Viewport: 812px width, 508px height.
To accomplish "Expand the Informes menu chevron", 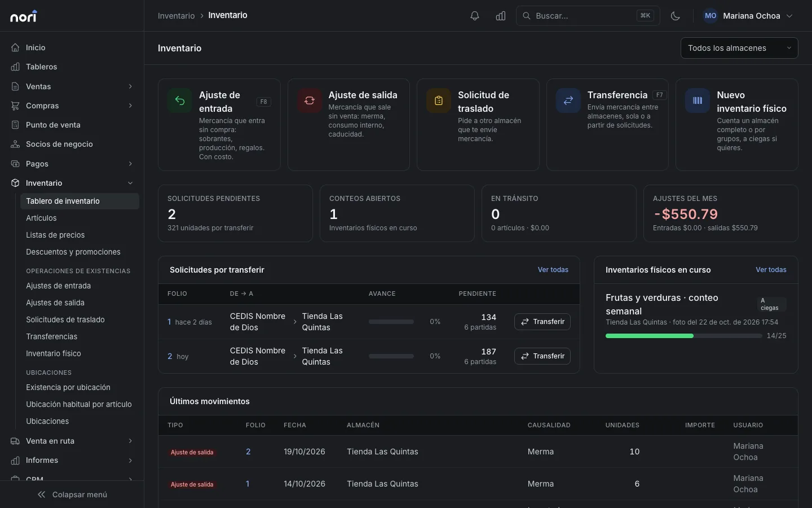I will [x=130, y=460].
